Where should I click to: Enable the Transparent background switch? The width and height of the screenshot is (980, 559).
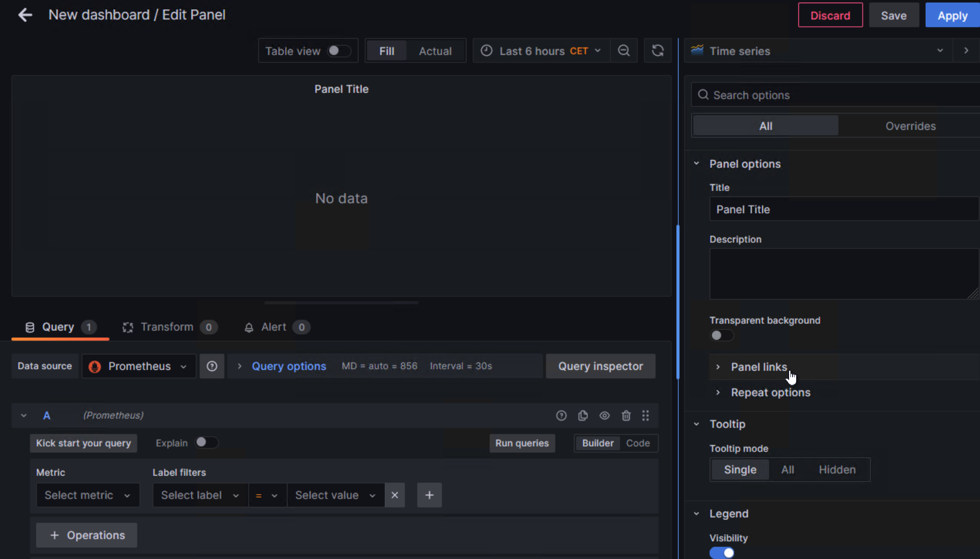721,335
